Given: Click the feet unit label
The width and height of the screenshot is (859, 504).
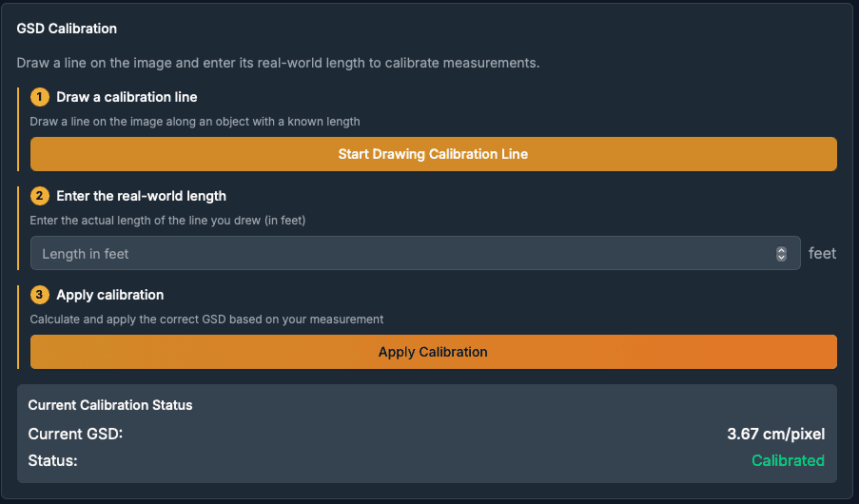Looking at the screenshot, I should [822, 253].
